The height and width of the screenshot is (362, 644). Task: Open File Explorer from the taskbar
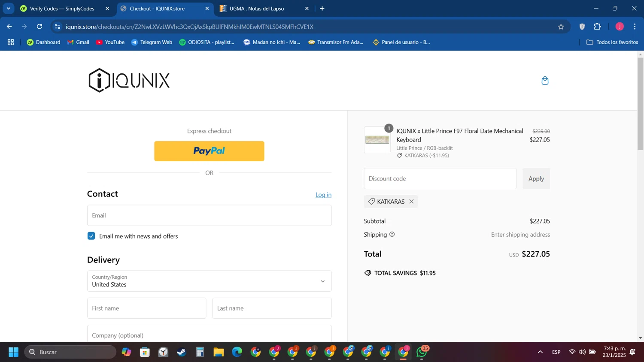coord(219,352)
